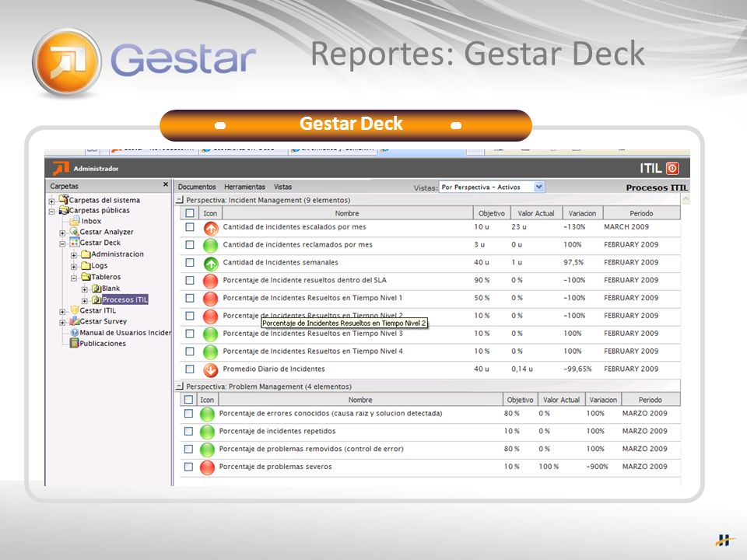
Task: Click the 0,14 u Valor Actual cell
Action: coord(522,369)
